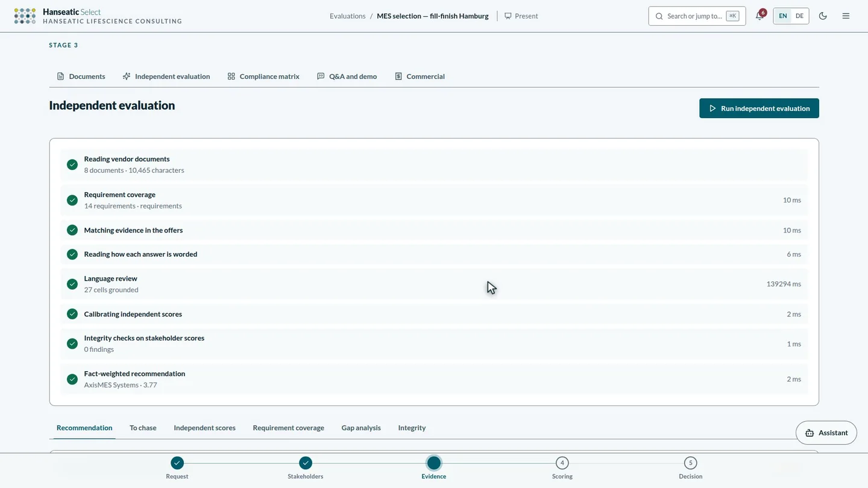This screenshot has height=488, width=868.
Task: Open the Independent evaluation tab
Action: coord(166,77)
